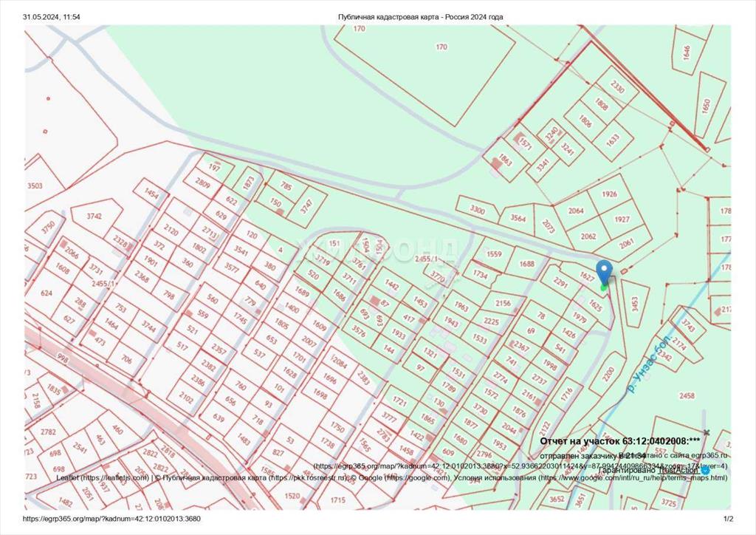This screenshot has width=756, height=535.
Task: Select parcel 2174 on the map
Action: [x=679, y=344]
